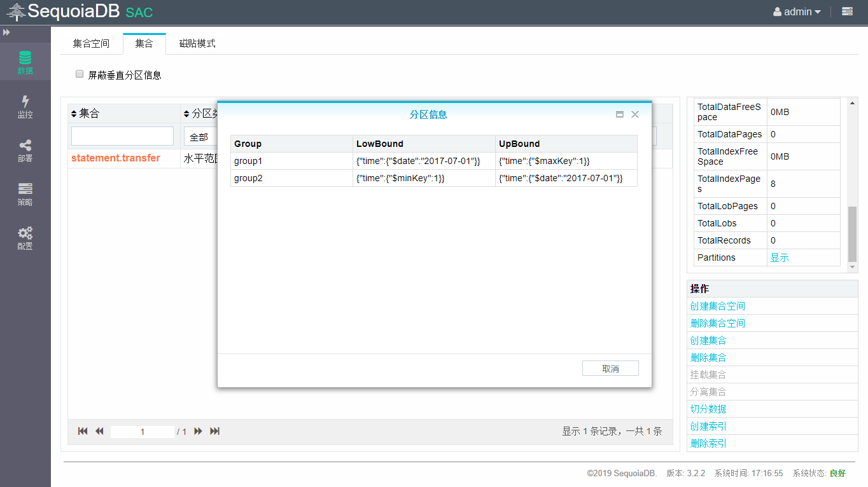This screenshot has width=868, height=487.
Task: Click 分离集合 operation link
Action: point(708,392)
